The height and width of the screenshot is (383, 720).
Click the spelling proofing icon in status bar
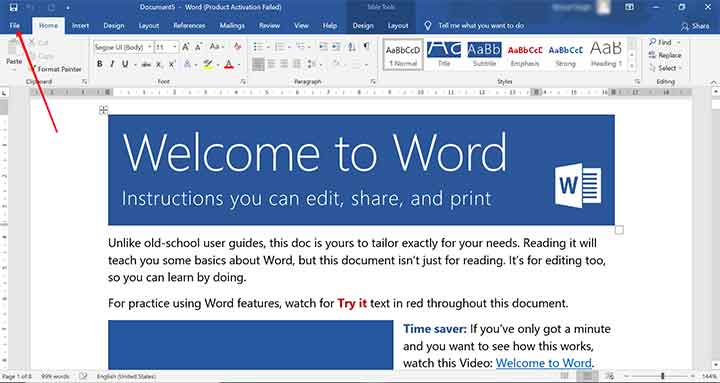tap(83, 376)
